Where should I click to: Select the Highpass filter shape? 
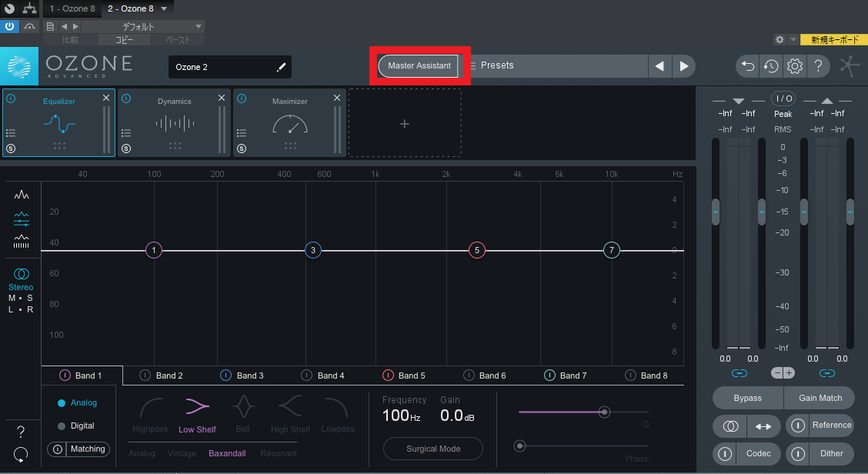[x=150, y=414]
